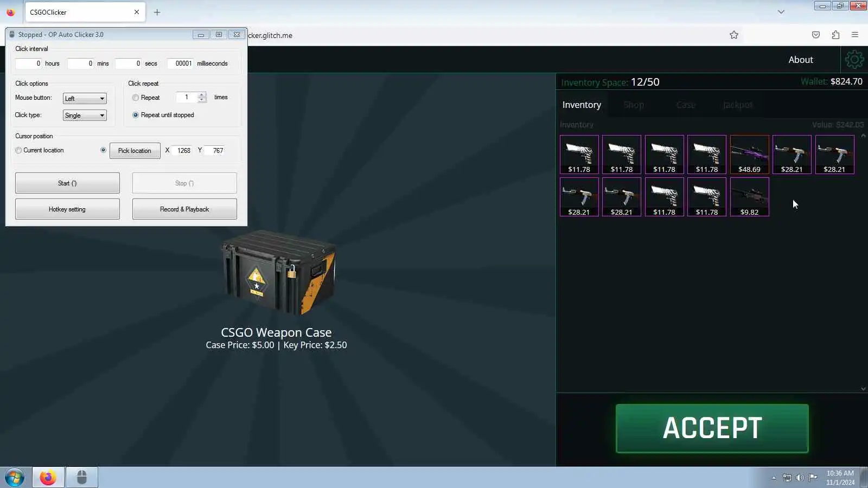868x488 pixels.
Task: Click the green ACCEPT button
Action: (x=712, y=428)
